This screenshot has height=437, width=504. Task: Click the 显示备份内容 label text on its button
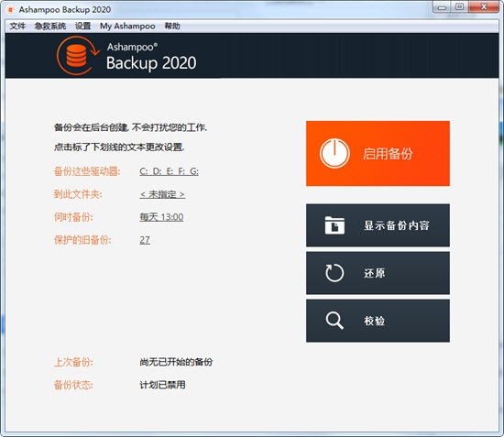[x=396, y=225]
